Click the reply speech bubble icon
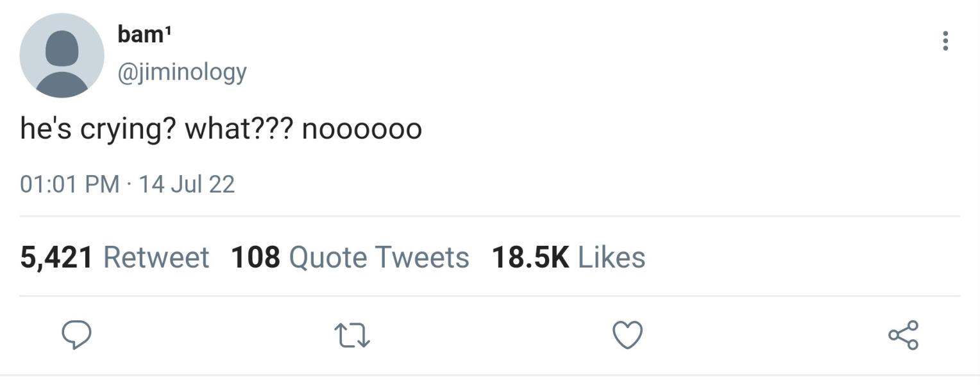 (76, 335)
